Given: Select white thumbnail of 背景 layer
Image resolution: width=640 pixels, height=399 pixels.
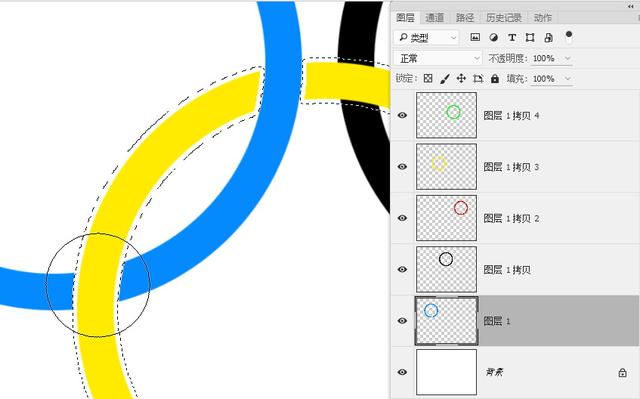Looking at the screenshot, I should (x=447, y=372).
